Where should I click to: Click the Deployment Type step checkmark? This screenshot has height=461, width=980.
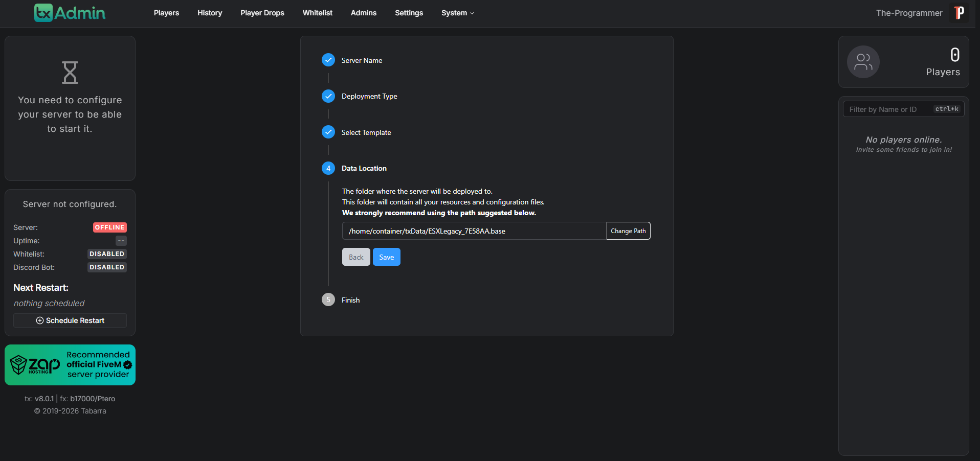(328, 96)
